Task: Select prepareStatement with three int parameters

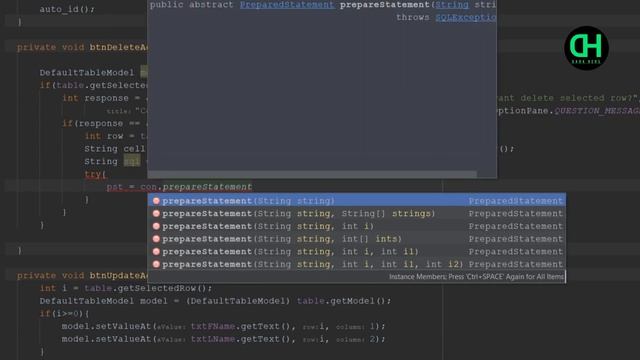Action: pyautogui.click(x=357, y=264)
